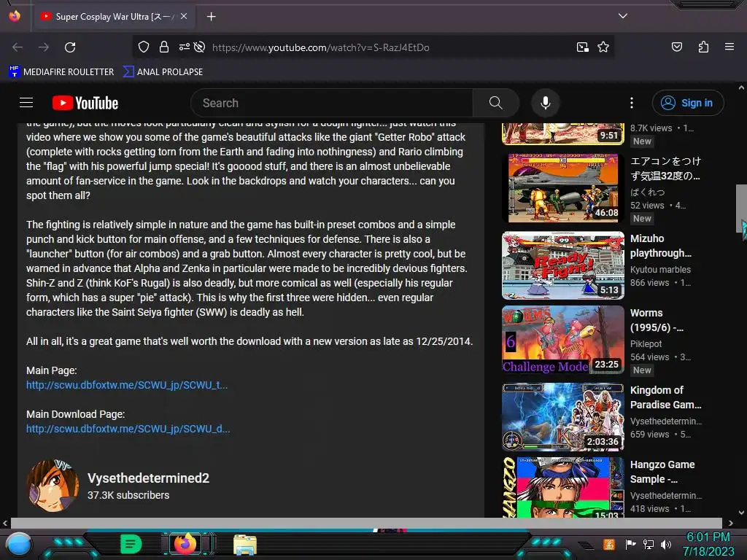Viewport: 747px width, 560px height.
Task: Open the Kingdom of Paradise Game title
Action: point(665,397)
